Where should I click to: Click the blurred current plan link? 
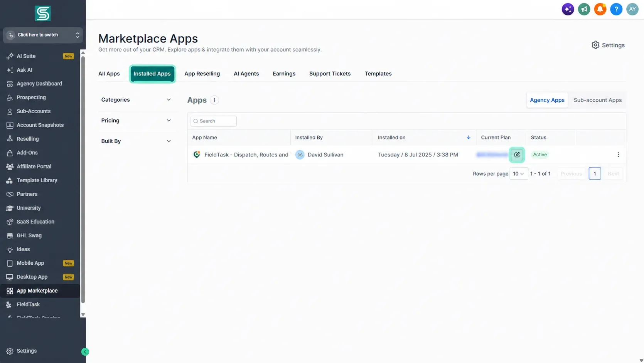pyautogui.click(x=492, y=155)
